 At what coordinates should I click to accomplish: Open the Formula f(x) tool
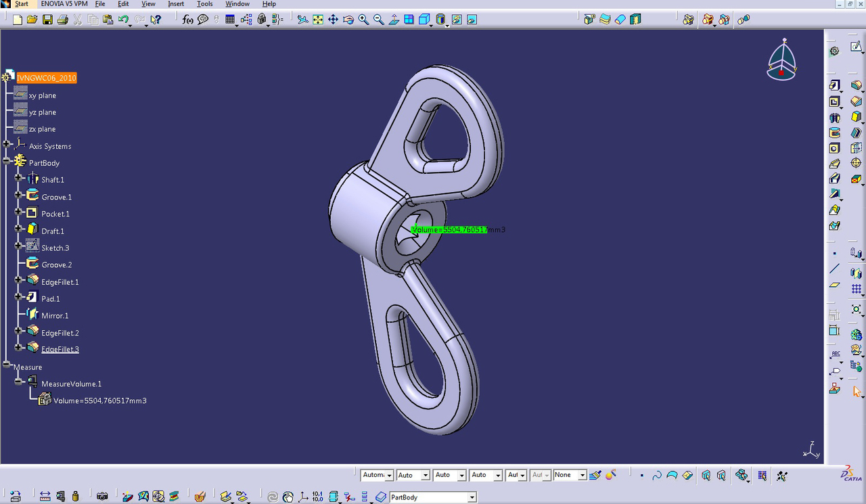[x=187, y=20]
